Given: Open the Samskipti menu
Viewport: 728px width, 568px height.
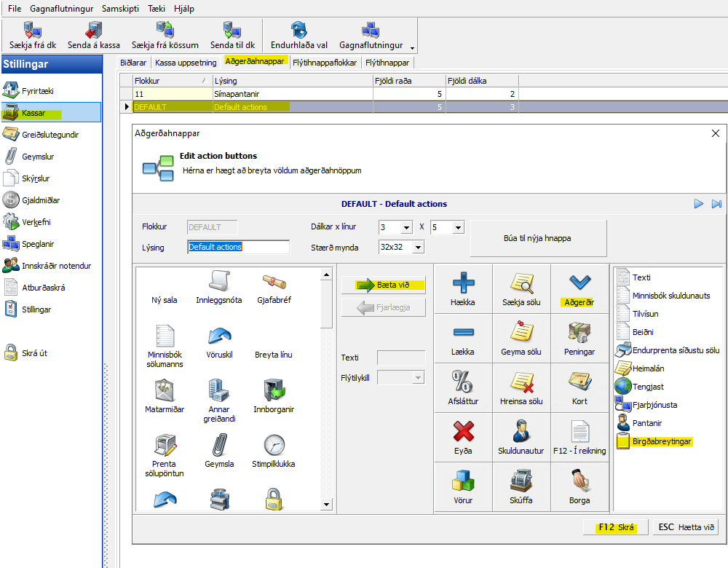Looking at the screenshot, I should 121,7.
